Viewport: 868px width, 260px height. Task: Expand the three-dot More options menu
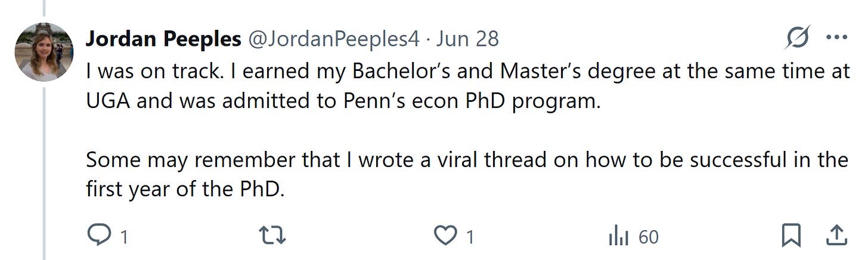click(836, 39)
